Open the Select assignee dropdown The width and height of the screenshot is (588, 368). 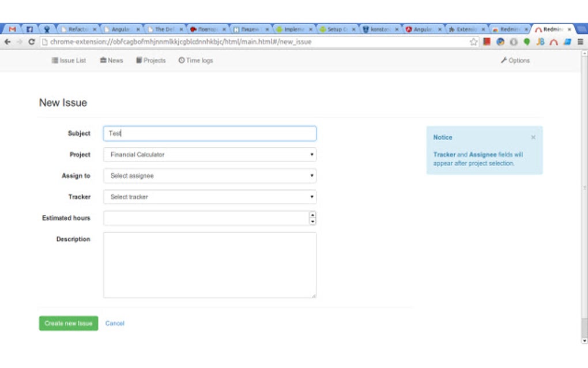(209, 175)
